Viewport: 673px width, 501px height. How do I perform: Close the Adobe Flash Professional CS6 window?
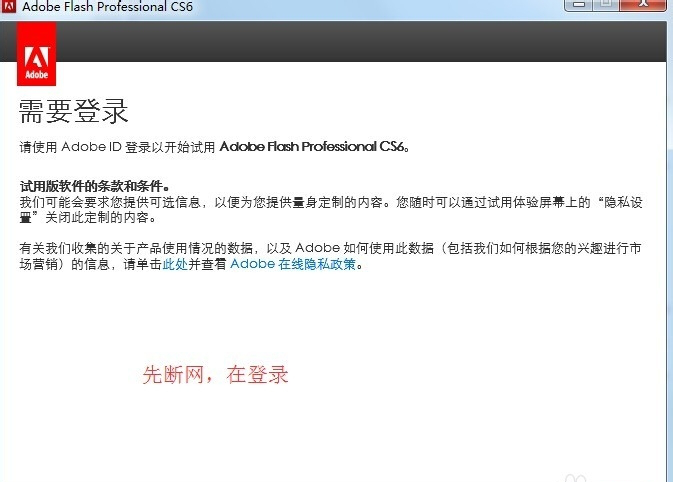tap(642, 5)
